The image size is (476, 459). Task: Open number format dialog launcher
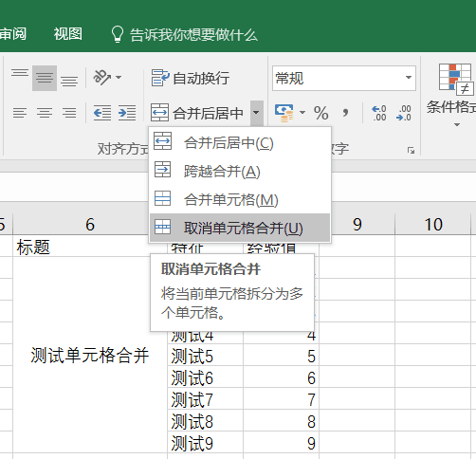click(x=411, y=151)
